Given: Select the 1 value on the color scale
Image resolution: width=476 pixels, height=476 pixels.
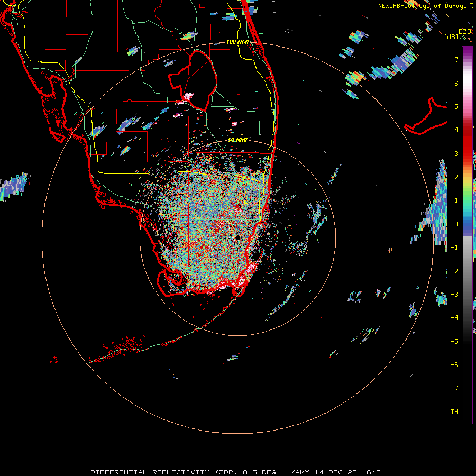Looking at the screenshot, I should pos(456,200).
